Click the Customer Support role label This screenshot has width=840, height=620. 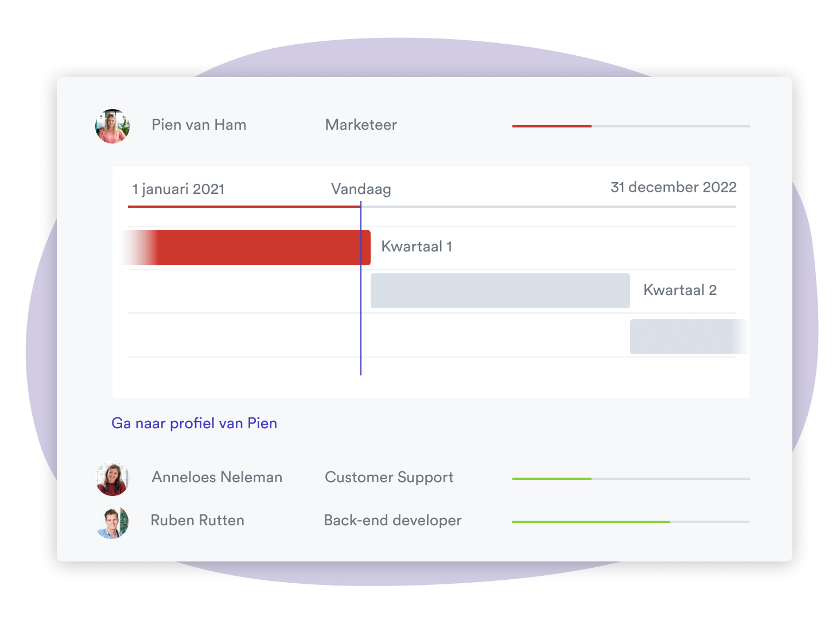coord(389,478)
